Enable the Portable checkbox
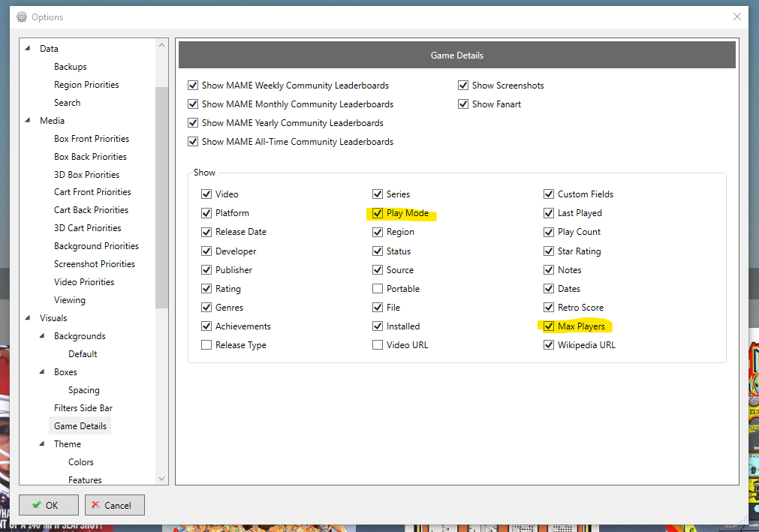759x532 pixels. click(x=378, y=289)
